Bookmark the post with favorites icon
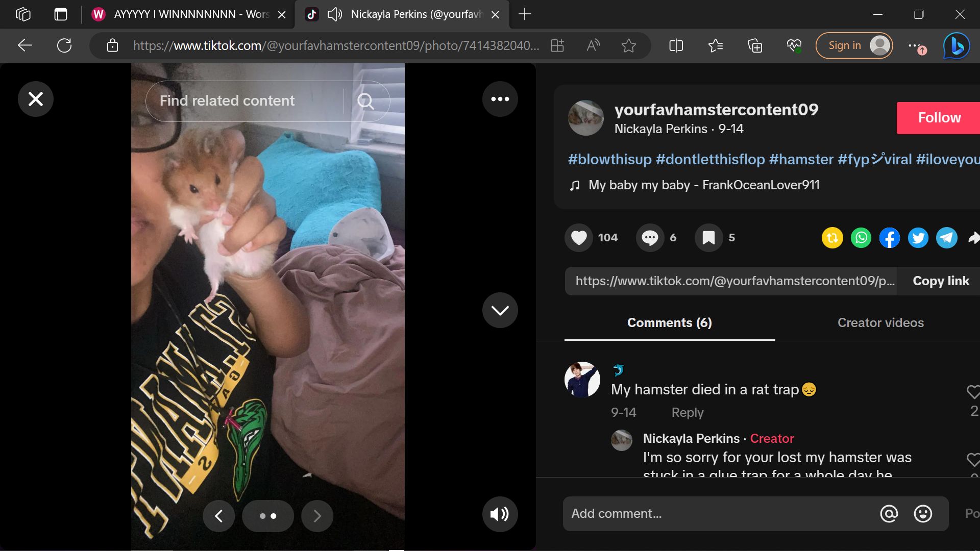The image size is (980, 551). 708,238
